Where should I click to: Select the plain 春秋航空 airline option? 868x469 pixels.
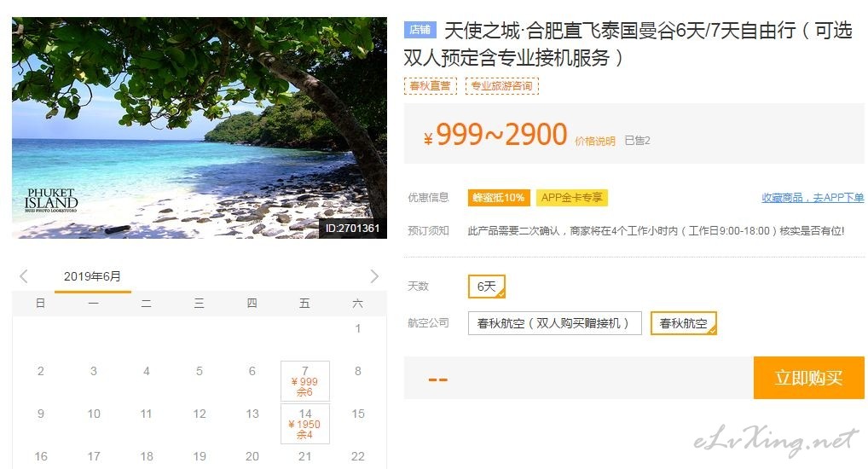point(684,323)
